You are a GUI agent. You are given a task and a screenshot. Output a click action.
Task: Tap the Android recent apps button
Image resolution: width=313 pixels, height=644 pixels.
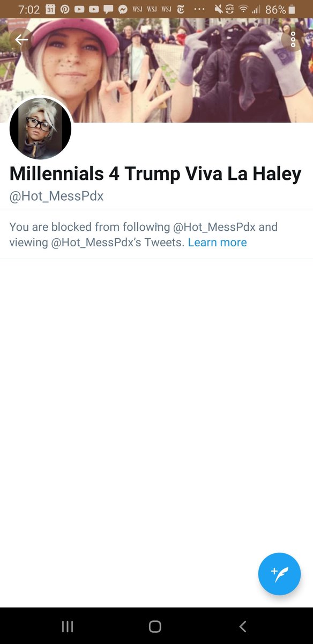67,626
